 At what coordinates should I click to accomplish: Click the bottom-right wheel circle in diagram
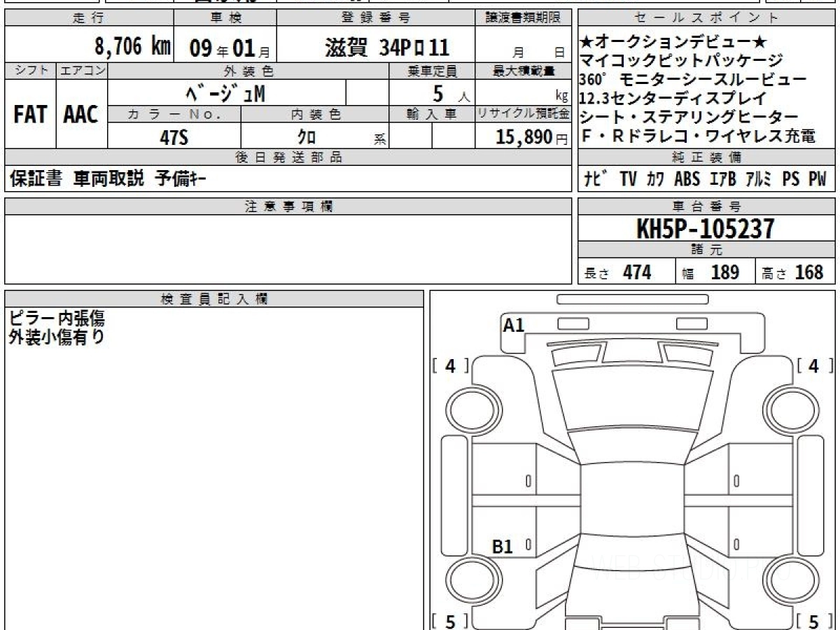coord(792,580)
